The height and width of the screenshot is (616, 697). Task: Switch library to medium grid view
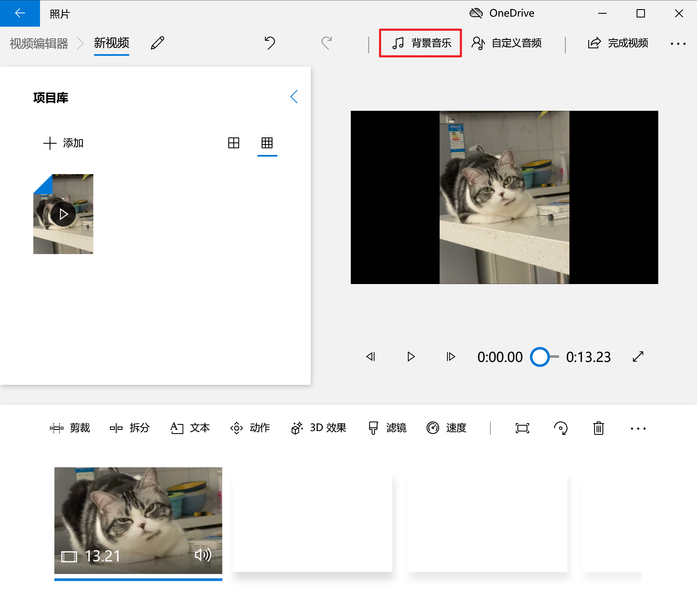(x=234, y=143)
